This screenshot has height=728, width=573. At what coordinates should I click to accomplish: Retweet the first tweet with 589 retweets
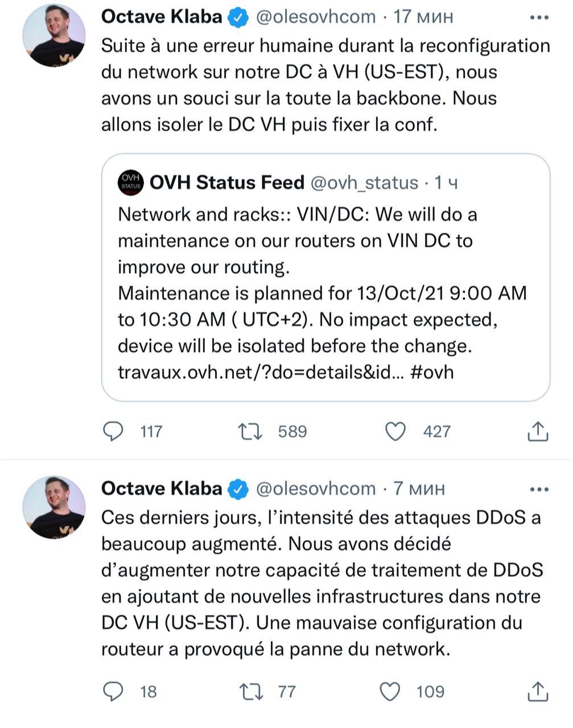click(250, 432)
